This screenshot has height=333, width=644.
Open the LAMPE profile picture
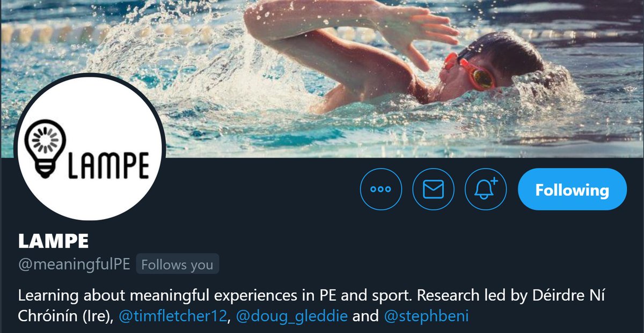point(90,147)
